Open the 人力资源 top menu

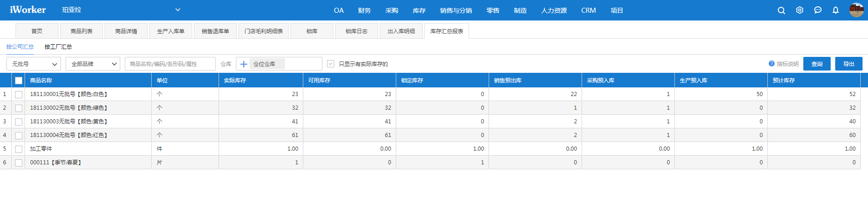coord(554,10)
